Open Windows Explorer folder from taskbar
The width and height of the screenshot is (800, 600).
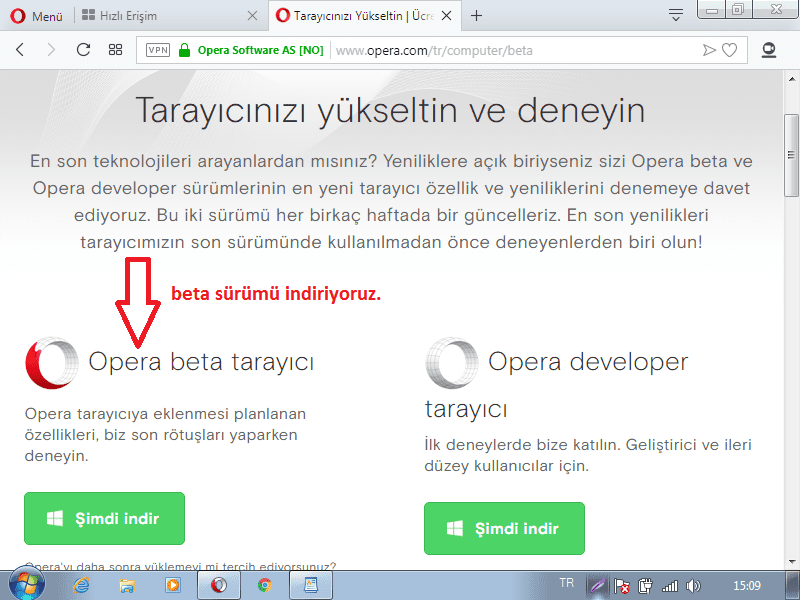click(x=127, y=585)
